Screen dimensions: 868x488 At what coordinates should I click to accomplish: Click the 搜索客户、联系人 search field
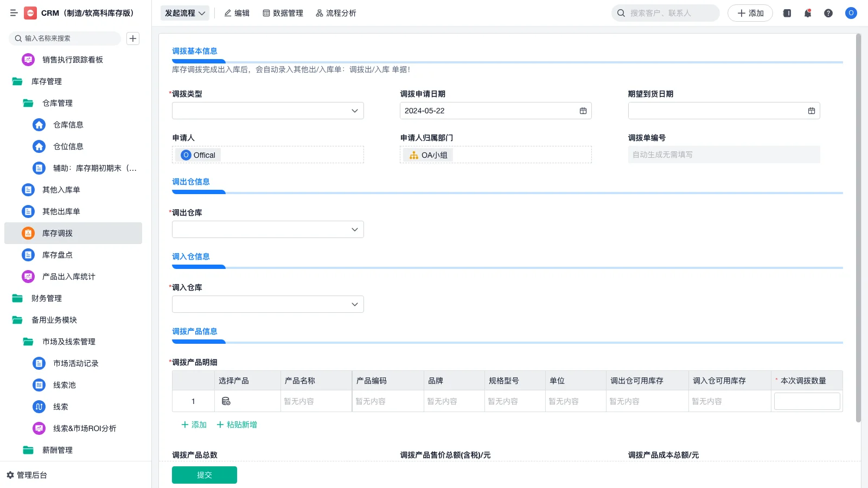coord(665,12)
